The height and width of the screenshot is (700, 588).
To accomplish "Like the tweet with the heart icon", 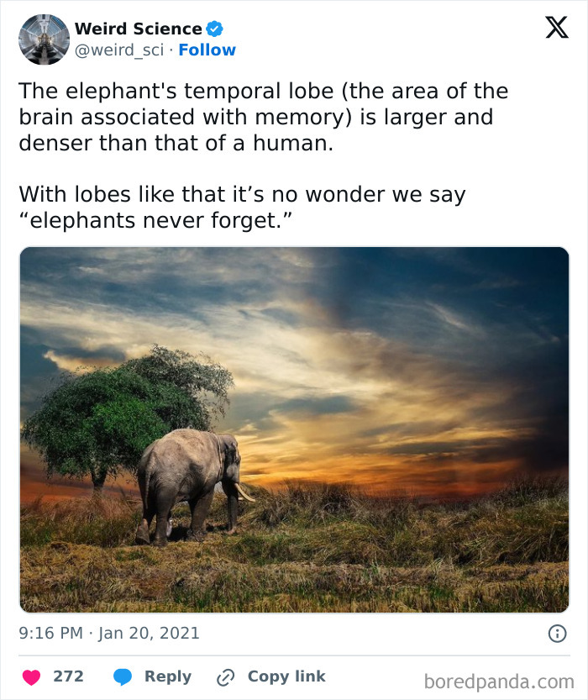I will (29, 677).
